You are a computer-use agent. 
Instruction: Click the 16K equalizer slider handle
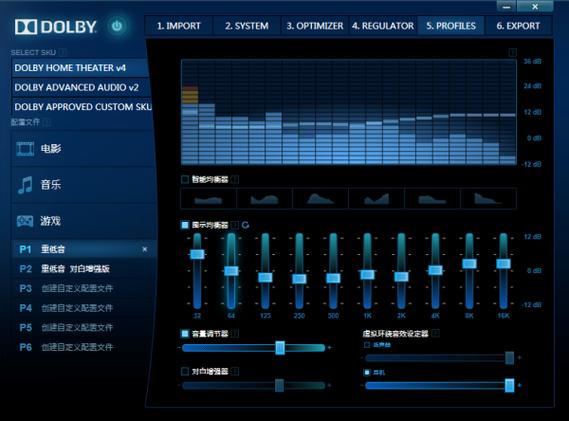pos(503,264)
